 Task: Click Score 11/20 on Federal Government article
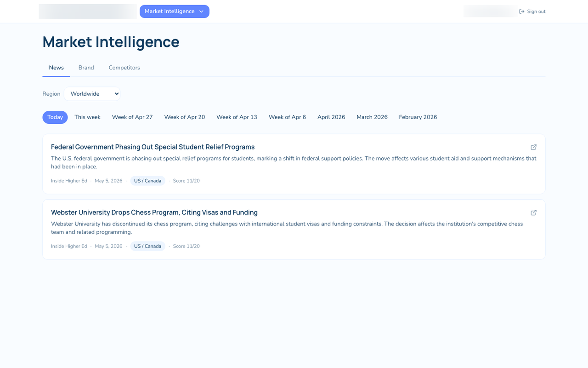186,181
